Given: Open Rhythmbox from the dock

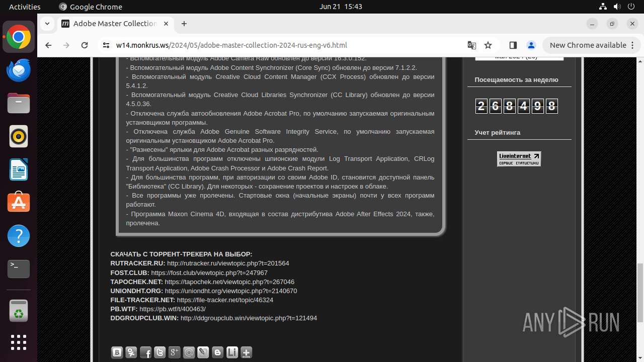Looking at the screenshot, I should point(19,136).
